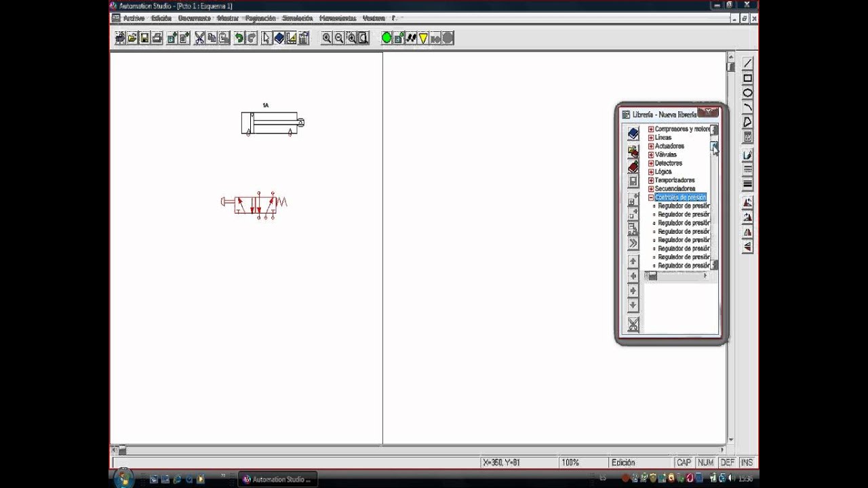Paste from clipboard using the paste icon

point(224,38)
